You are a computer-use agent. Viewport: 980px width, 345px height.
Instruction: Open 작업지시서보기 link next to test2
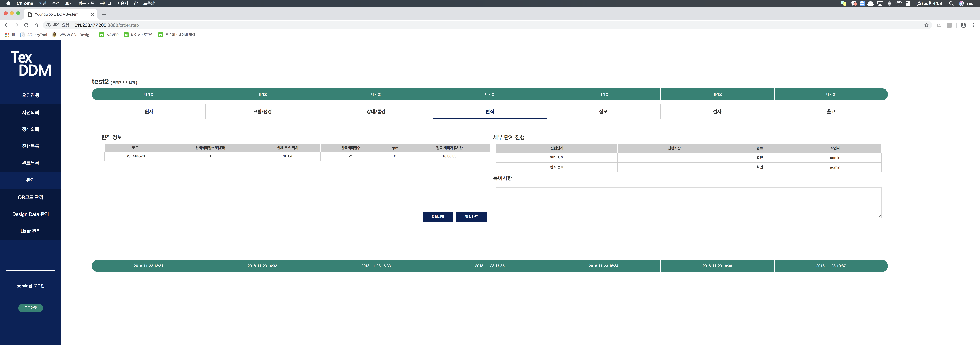124,83
